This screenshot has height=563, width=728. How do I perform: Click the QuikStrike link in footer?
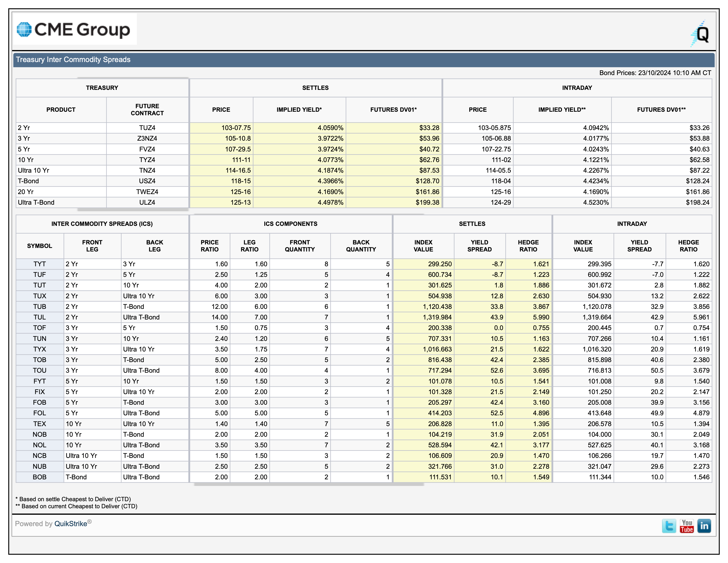coord(71,524)
